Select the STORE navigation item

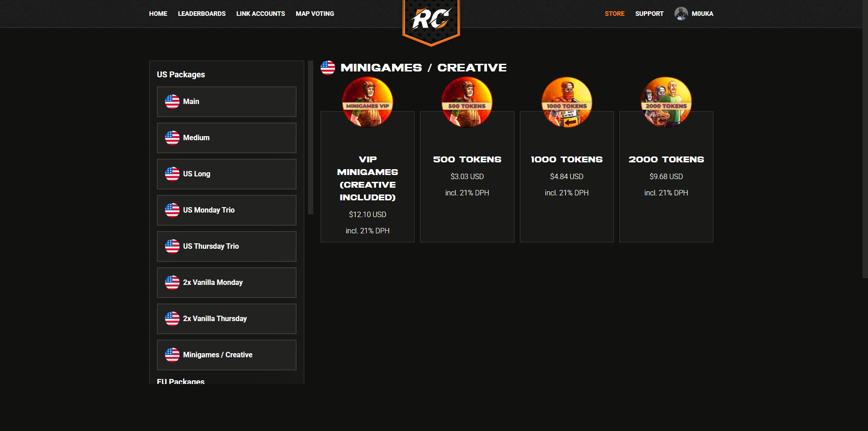tap(614, 14)
